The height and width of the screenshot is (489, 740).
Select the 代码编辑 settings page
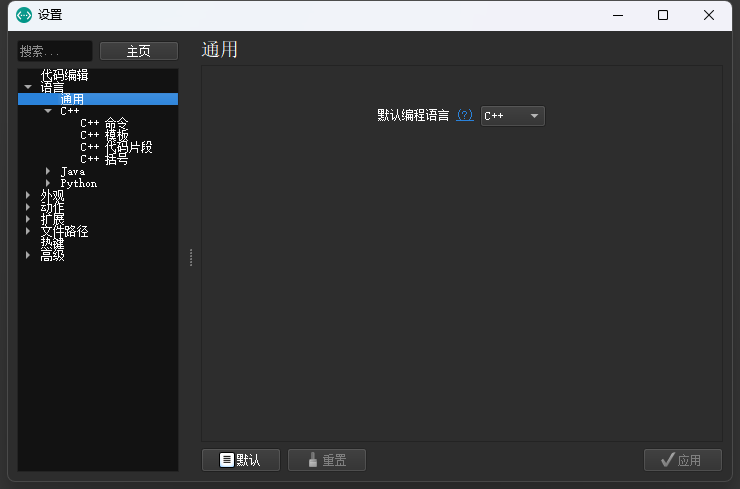coord(64,75)
